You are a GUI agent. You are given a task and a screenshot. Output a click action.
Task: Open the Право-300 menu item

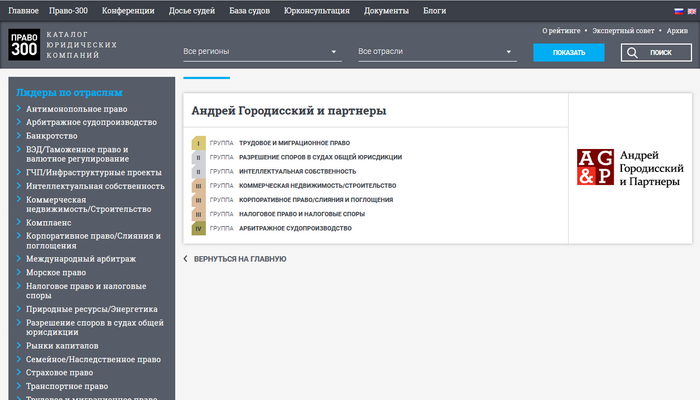68,11
